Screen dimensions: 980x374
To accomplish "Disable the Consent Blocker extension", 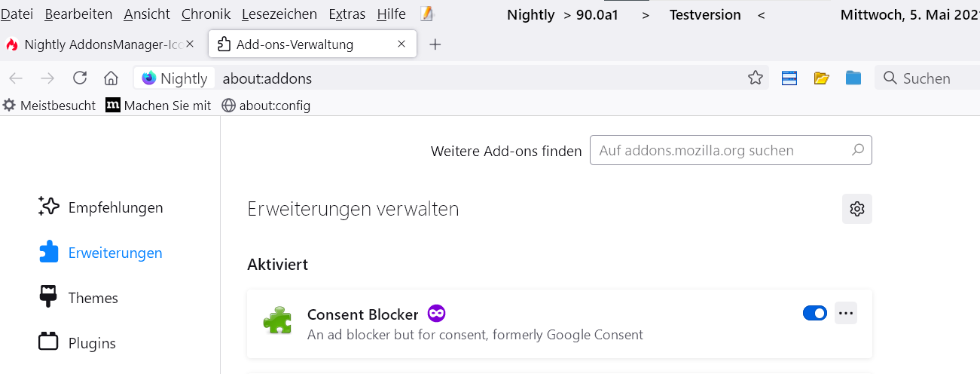I will (x=815, y=313).
